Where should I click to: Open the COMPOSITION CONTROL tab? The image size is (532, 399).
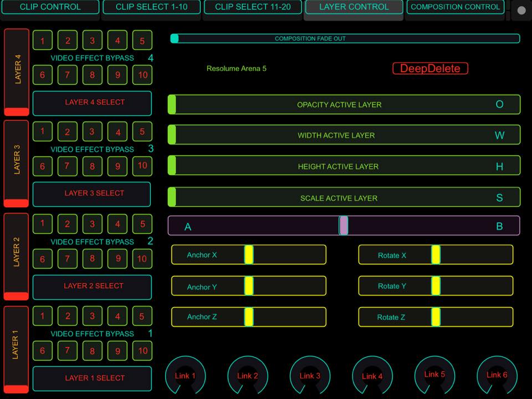point(455,7)
